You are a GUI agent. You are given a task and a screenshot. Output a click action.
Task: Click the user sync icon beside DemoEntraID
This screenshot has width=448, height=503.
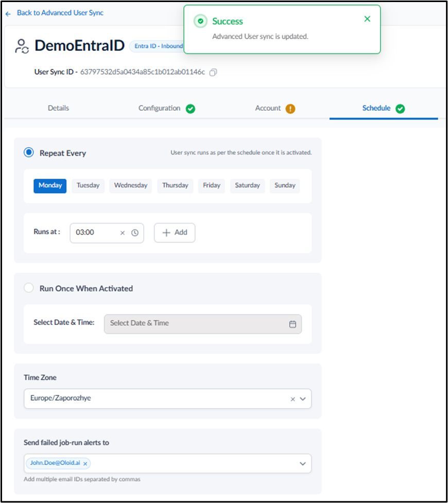coord(22,46)
